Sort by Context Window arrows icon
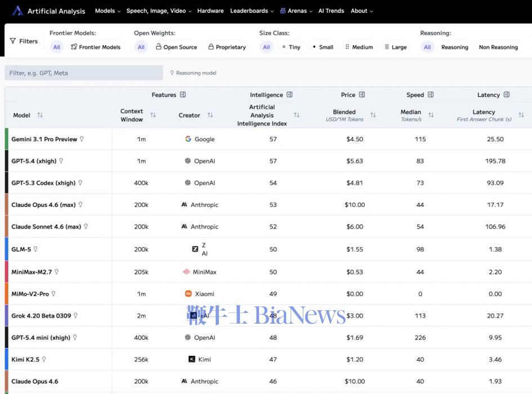This screenshot has width=532, height=394. [153, 115]
